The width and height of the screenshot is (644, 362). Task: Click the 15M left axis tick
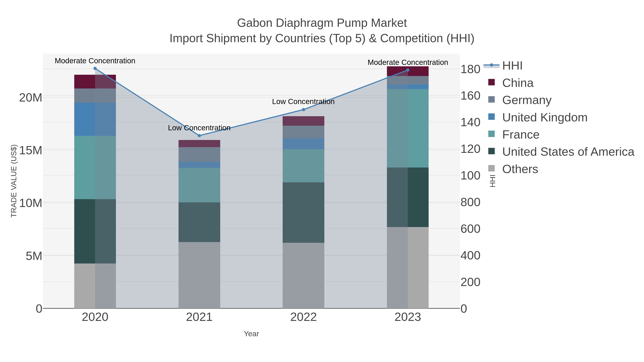(x=30, y=150)
